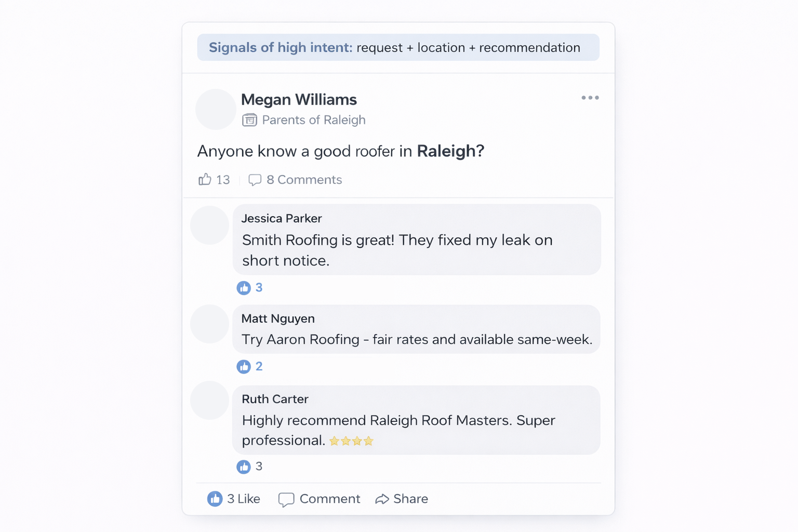The image size is (798, 532).
Task: Toggle Like on the post footer
Action: click(x=233, y=498)
